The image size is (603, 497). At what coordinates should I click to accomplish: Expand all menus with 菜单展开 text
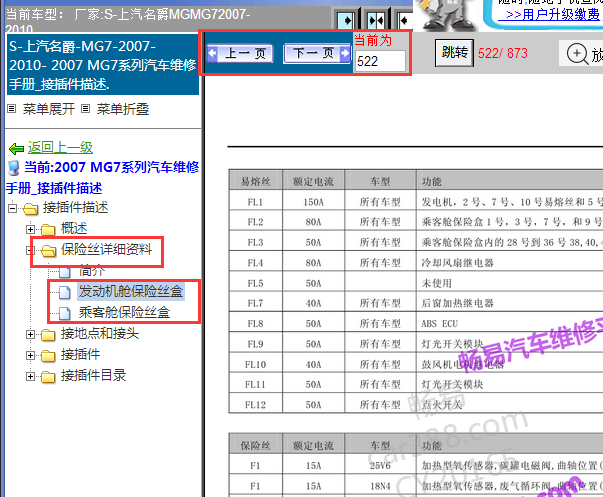tap(49, 109)
